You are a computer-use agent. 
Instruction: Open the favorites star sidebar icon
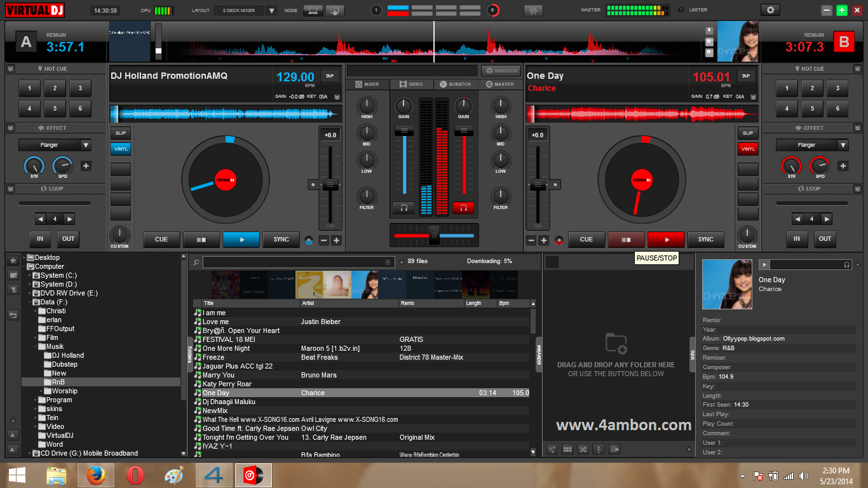pos(13,261)
